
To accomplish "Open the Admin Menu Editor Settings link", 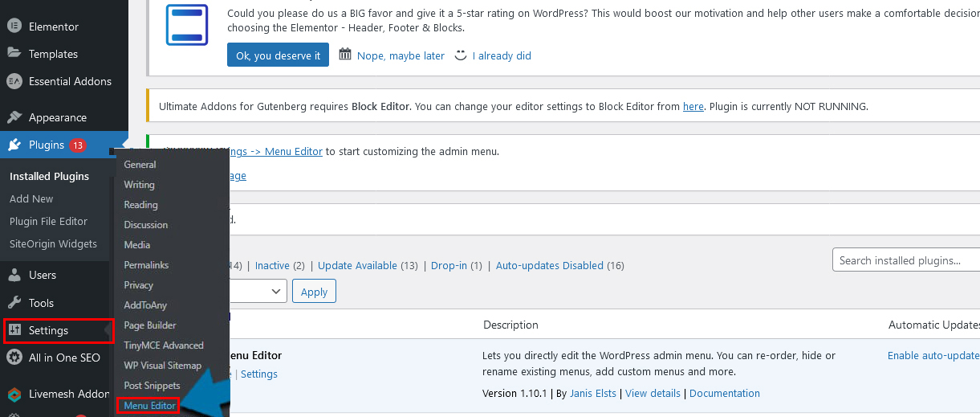I will 259,374.
